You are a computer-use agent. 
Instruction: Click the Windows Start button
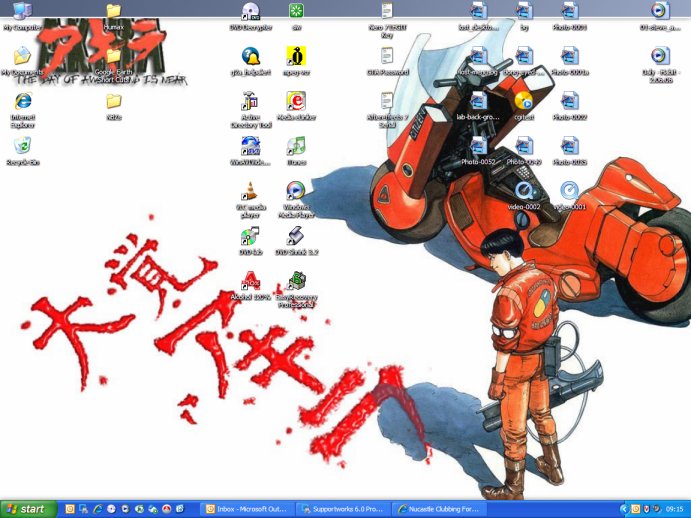tap(28, 508)
